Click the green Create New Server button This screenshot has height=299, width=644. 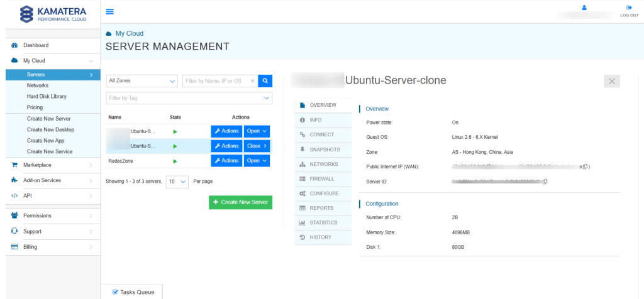(x=240, y=202)
